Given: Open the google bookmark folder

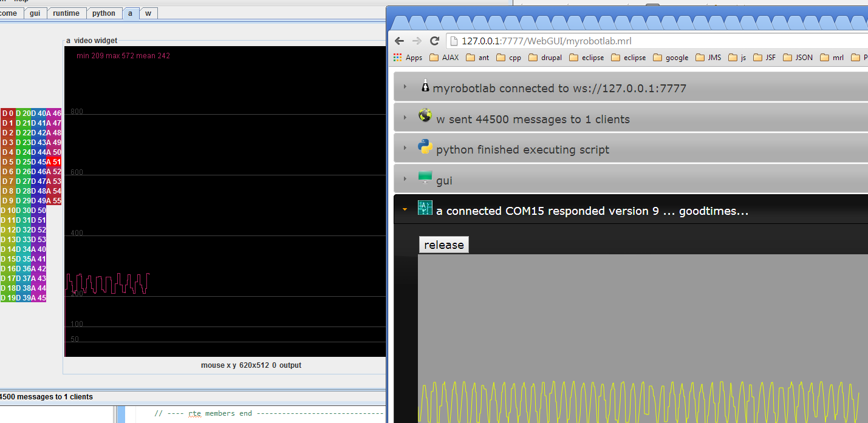Looking at the screenshot, I should pos(671,58).
